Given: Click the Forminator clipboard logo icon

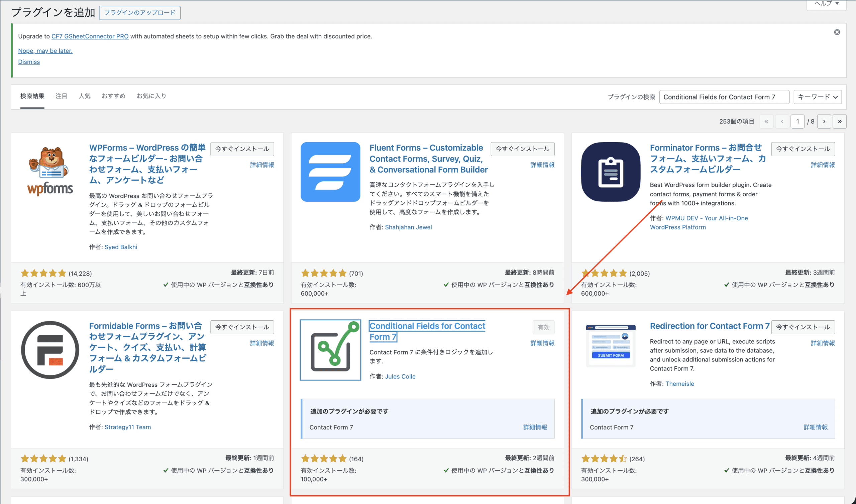Looking at the screenshot, I should point(611,172).
